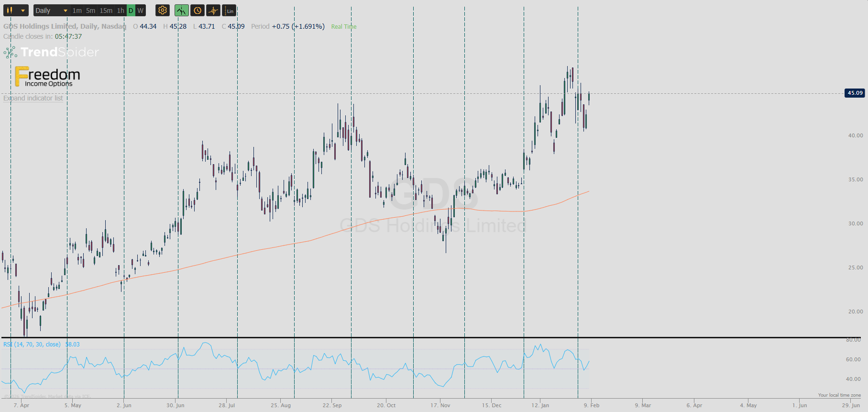Switch to the 1m timeframe
The width and height of the screenshot is (868, 412).
(x=77, y=11)
